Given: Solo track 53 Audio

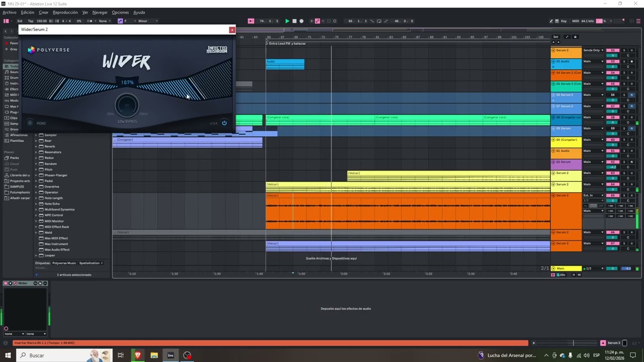Looking at the screenshot, I should tap(624, 61).
